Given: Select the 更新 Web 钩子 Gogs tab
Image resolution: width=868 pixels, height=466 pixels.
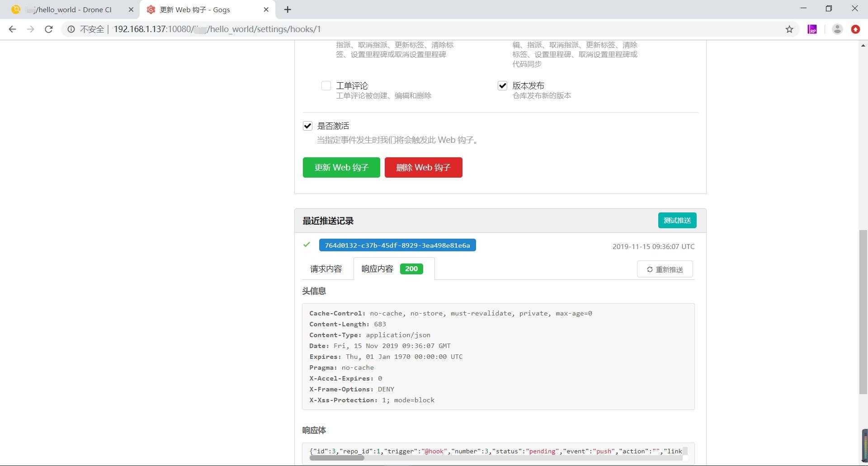Looking at the screenshot, I should (208, 9).
